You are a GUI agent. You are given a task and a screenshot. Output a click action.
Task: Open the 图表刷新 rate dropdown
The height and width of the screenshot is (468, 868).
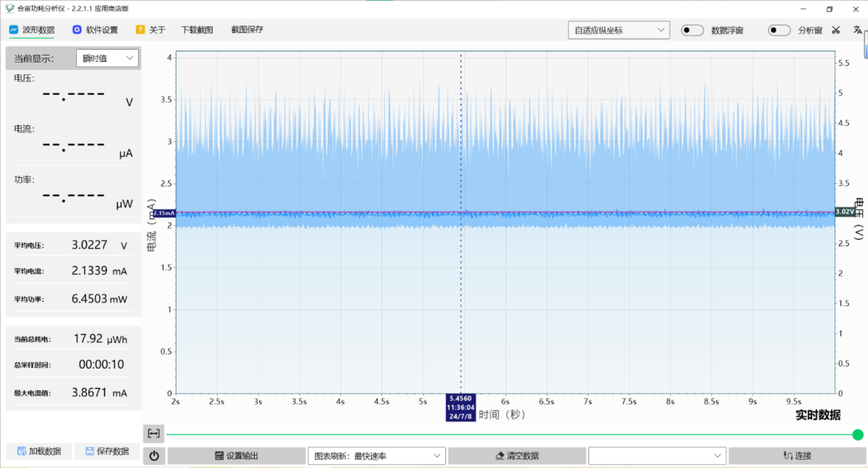pyautogui.click(x=377, y=456)
